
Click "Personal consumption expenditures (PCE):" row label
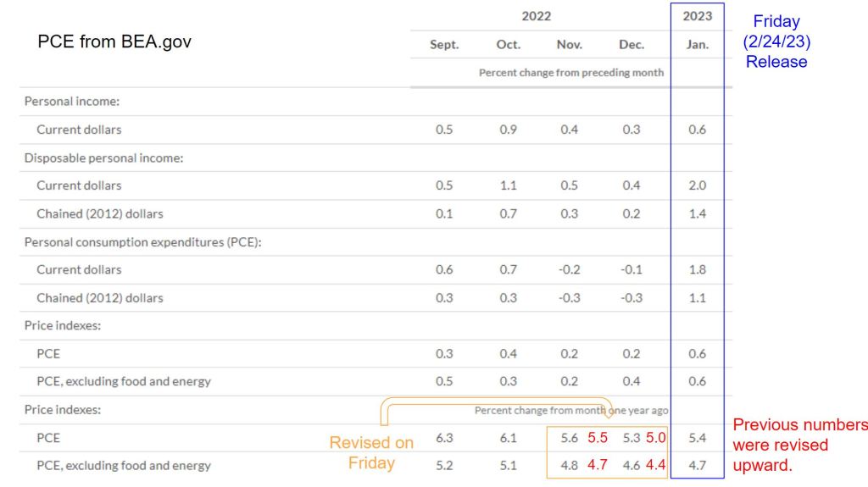[143, 241]
